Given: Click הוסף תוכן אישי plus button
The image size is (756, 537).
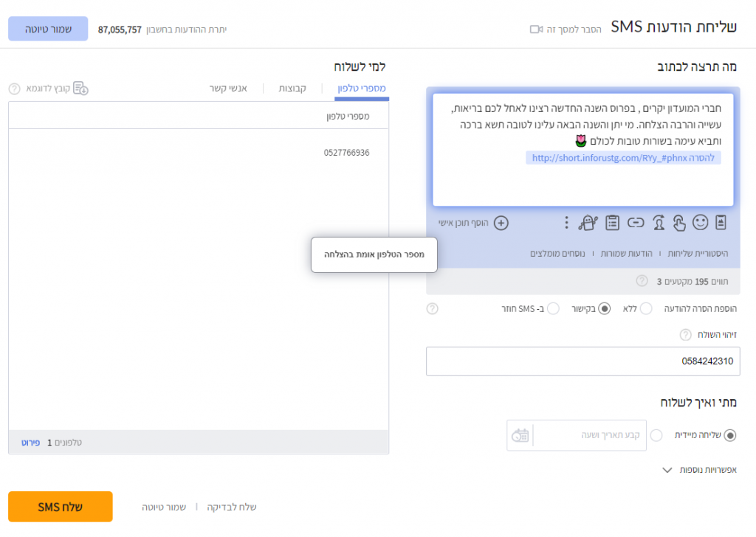Looking at the screenshot, I should [x=501, y=222].
